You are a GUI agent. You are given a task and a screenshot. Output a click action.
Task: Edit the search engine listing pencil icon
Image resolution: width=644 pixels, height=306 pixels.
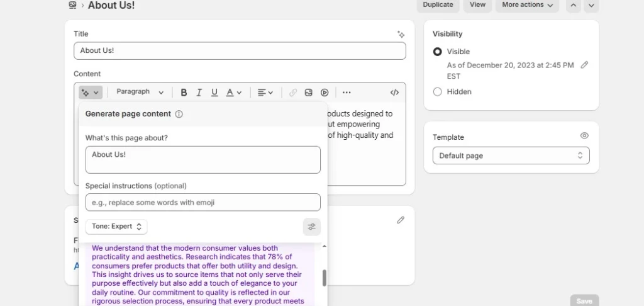click(401, 220)
